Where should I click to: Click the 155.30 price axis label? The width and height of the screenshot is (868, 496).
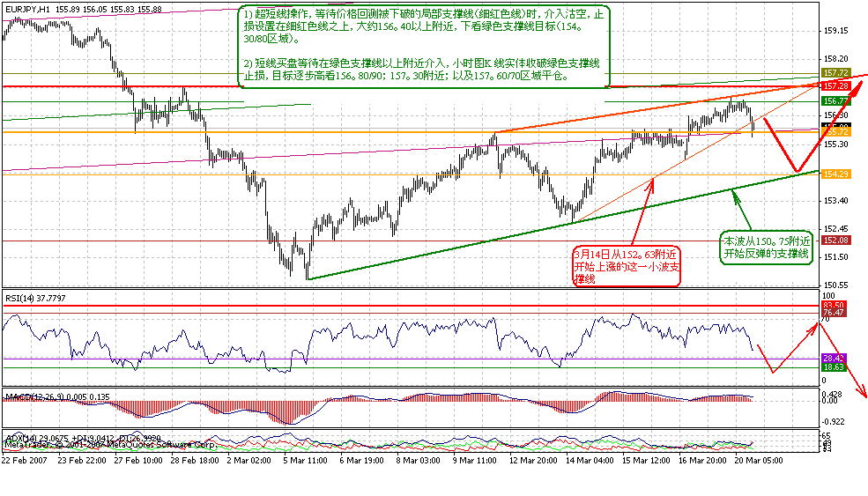tap(836, 144)
